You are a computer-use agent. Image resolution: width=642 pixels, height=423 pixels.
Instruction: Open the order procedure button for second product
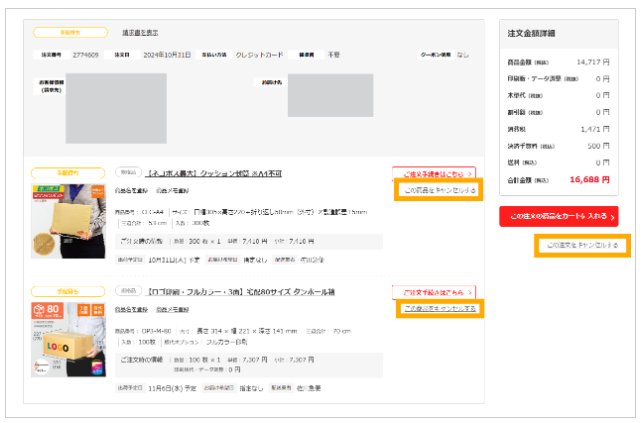coord(433,292)
